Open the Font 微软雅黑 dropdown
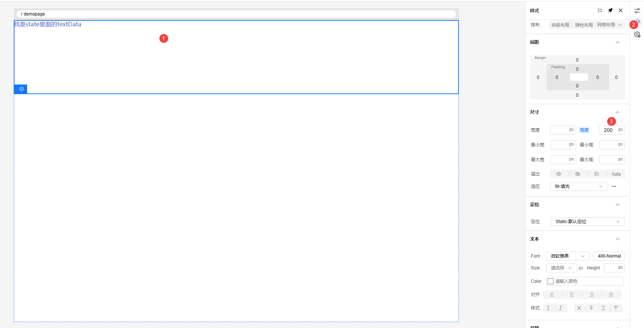 point(568,256)
